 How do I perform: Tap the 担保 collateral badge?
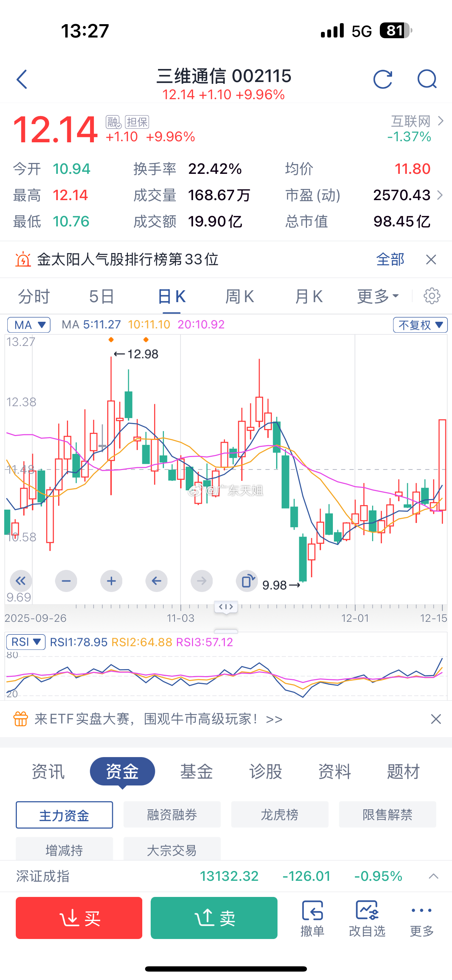click(x=137, y=122)
